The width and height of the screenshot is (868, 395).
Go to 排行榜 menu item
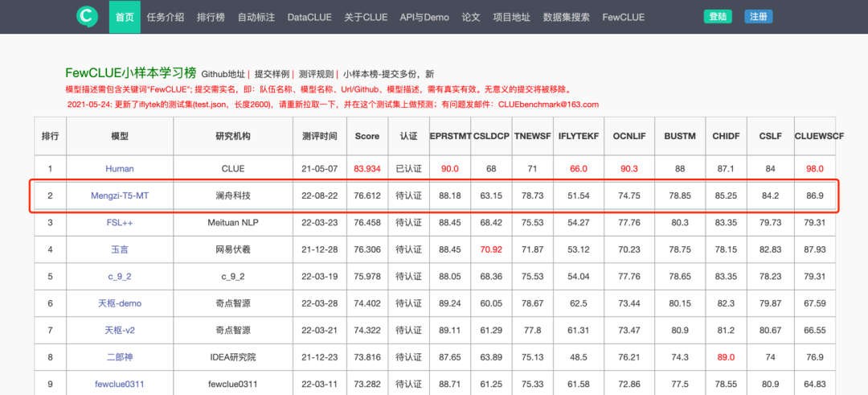pos(211,17)
